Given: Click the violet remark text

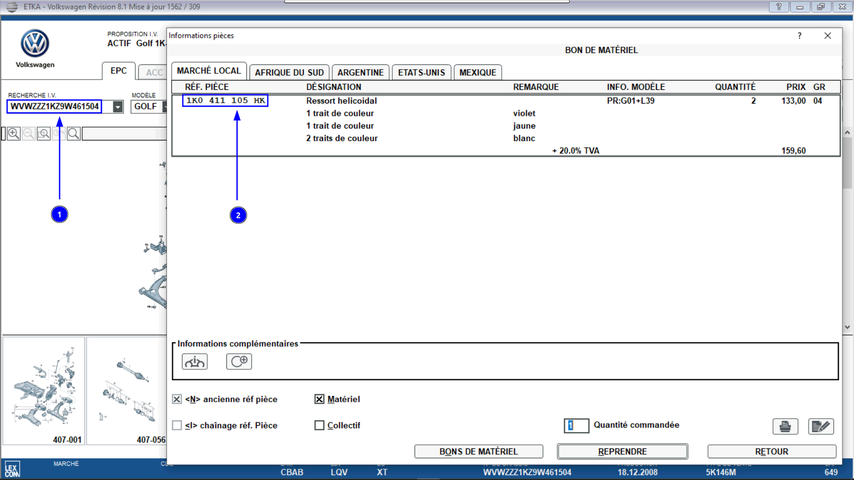Looking at the screenshot, I should [524, 113].
